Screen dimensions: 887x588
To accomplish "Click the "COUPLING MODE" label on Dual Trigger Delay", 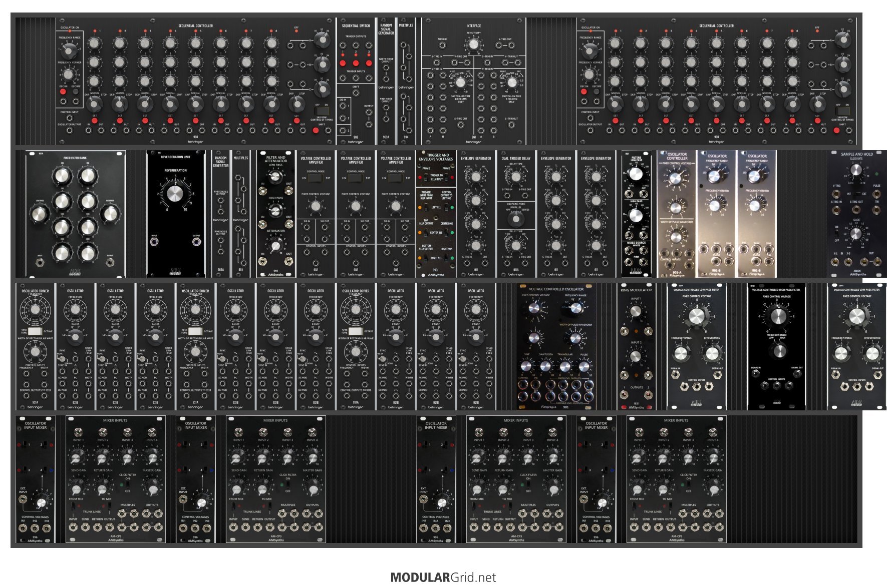I will pyautogui.click(x=516, y=204).
